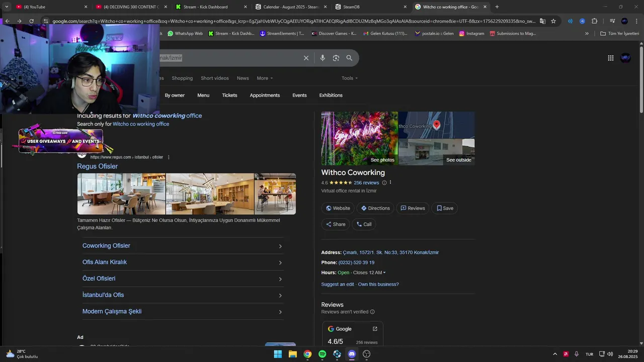Open the Google account avatar menu

point(625,58)
